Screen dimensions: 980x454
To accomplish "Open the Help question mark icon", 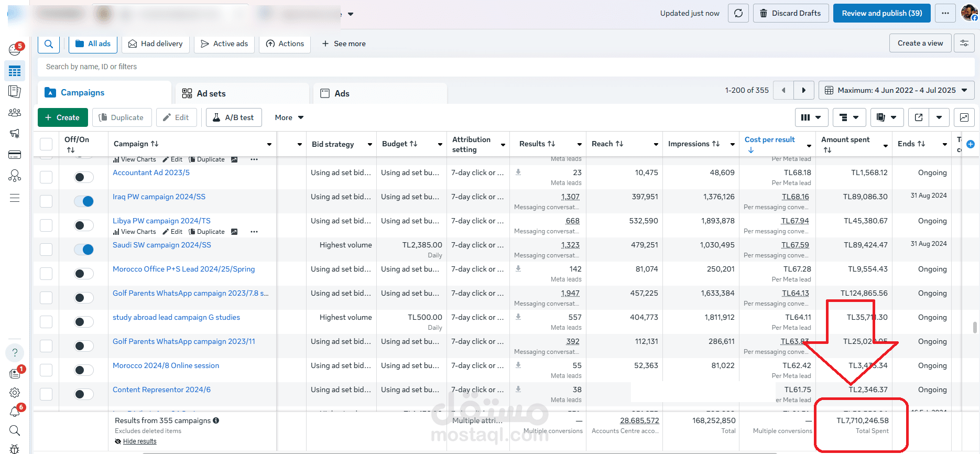I will coord(15,353).
